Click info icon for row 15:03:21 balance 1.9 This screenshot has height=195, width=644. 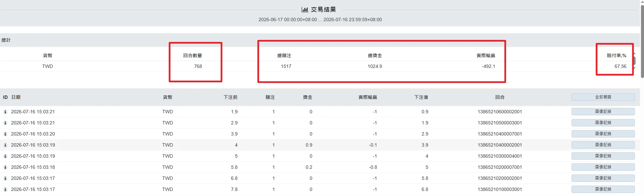point(5,112)
